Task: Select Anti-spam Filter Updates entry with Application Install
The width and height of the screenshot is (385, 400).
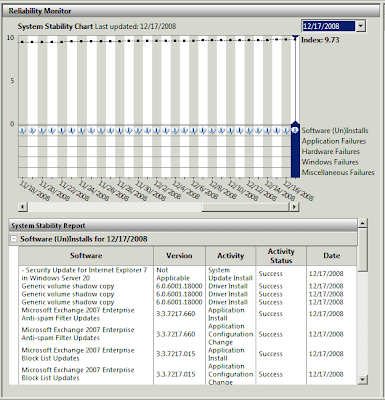Action: coord(78,314)
